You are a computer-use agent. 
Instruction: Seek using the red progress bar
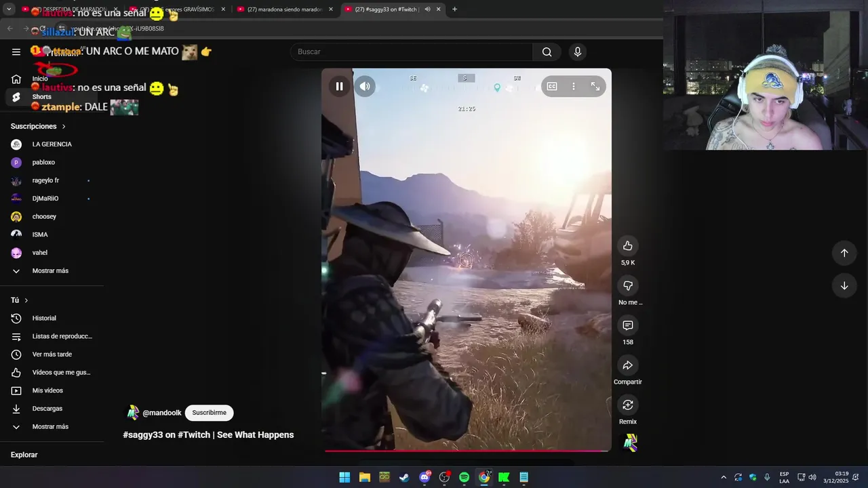pyautogui.click(x=467, y=450)
